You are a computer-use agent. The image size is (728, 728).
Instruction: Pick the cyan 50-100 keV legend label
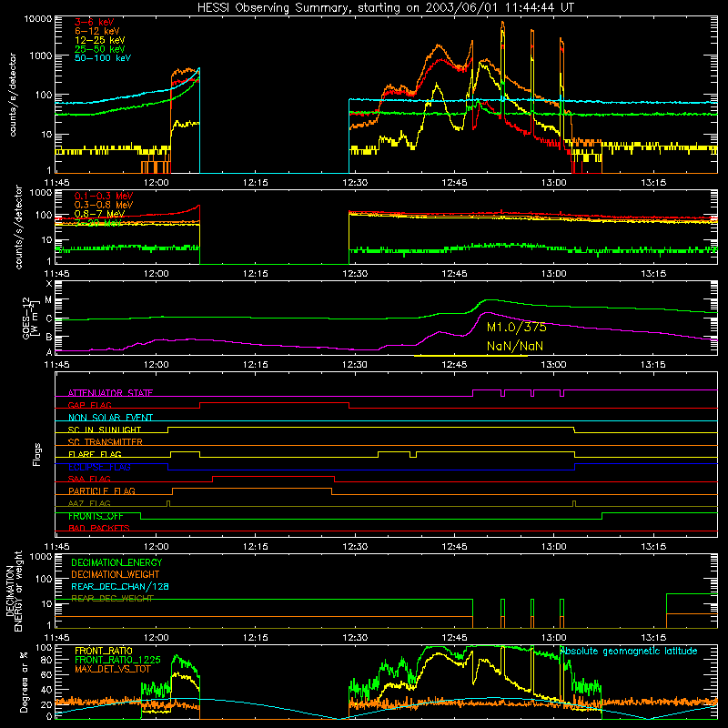103,57
